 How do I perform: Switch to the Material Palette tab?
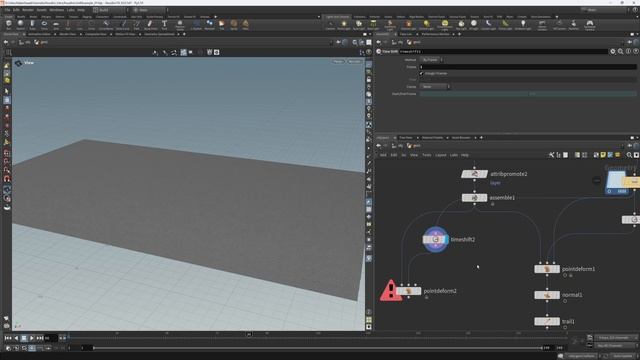pyautogui.click(x=432, y=138)
